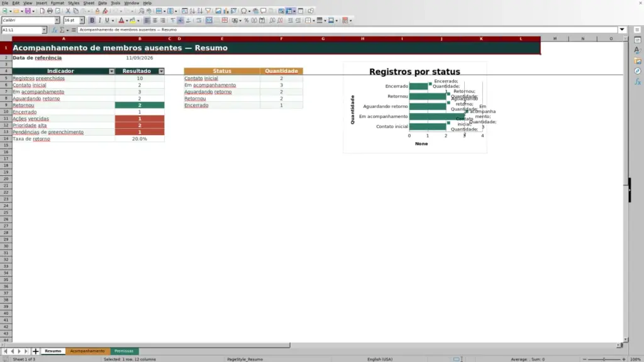Switch to the Acompanhamento sheet tab

87,351
